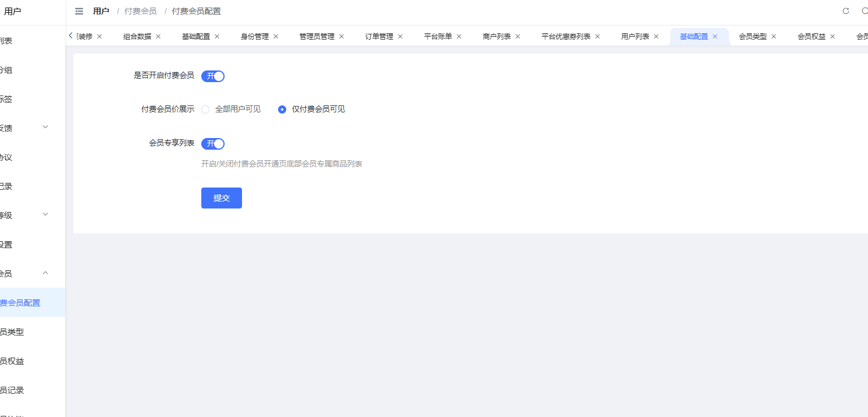This screenshot has height=417, width=868.
Task: Open 会员权益 in the left sidebar
Action: (12, 361)
